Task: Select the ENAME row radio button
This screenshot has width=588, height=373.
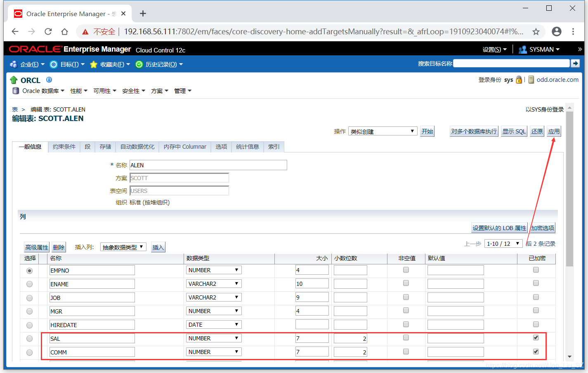Action: click(x=29, y=284)
